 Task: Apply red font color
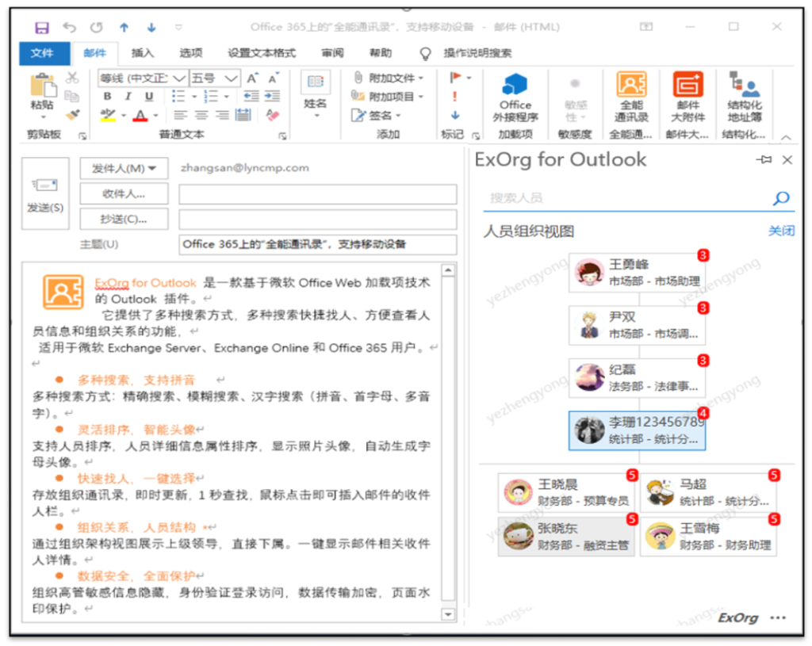pos(140,115)
